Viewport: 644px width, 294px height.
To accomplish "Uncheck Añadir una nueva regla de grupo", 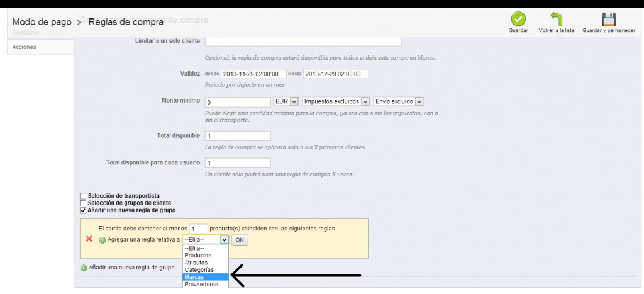I will pos(83,211).
